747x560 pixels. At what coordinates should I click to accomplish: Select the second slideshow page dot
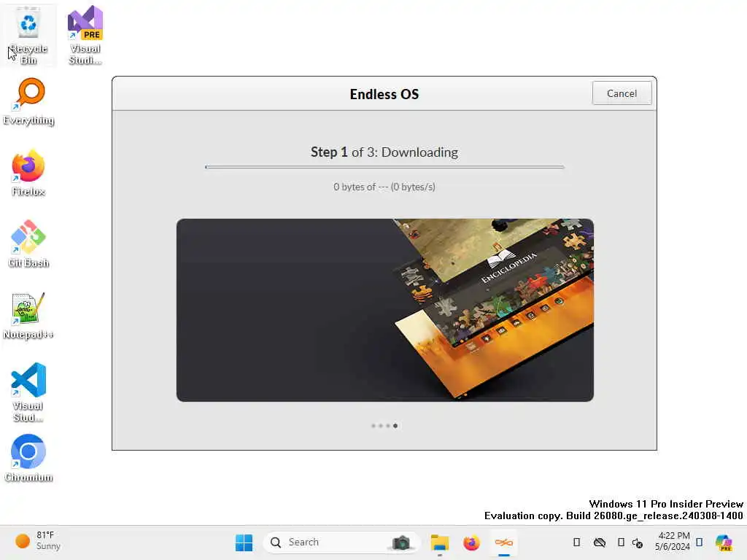(381, 426)
